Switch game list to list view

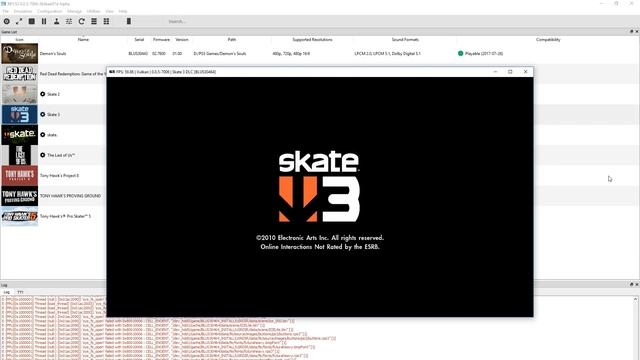coord(94,21)
